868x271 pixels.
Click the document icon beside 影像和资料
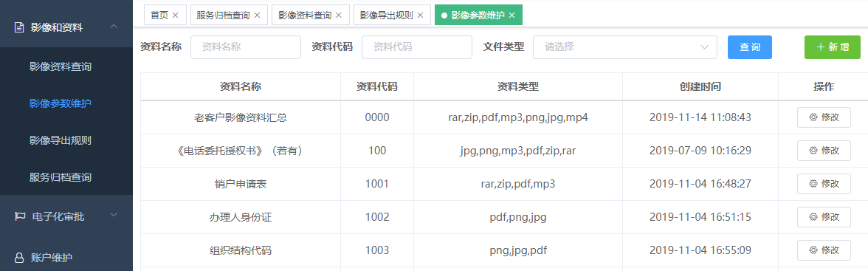(19, 27)
